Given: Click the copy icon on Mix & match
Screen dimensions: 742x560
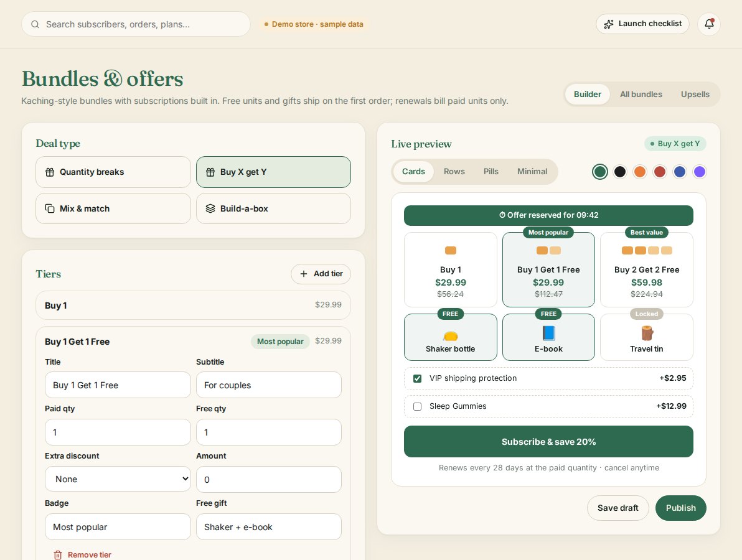Looking at the screenshot, I should 50,208.
